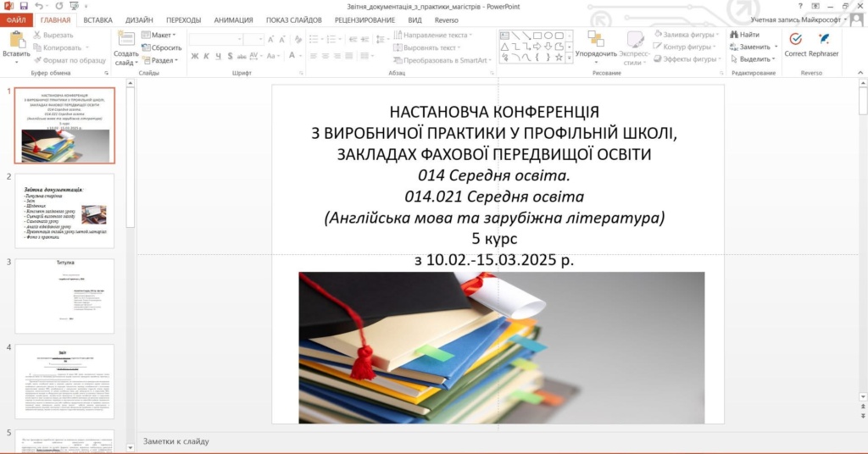Select the triangle shape in shapes gallery
868x454 pixels.
[505, 47]
